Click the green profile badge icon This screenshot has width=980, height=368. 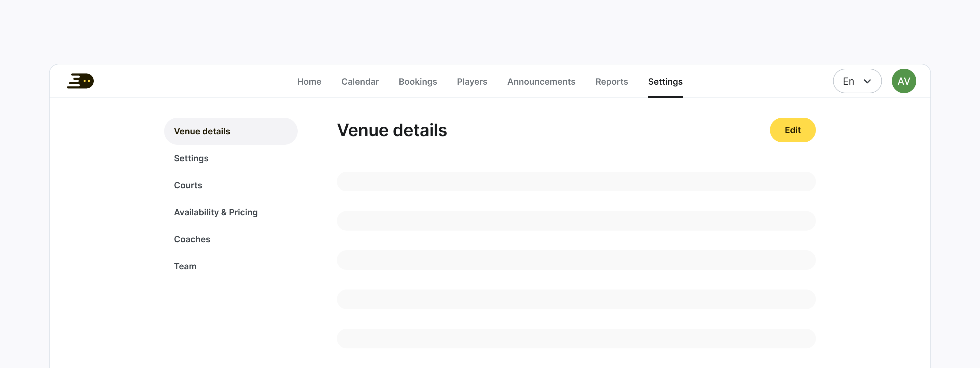(903, 81)
